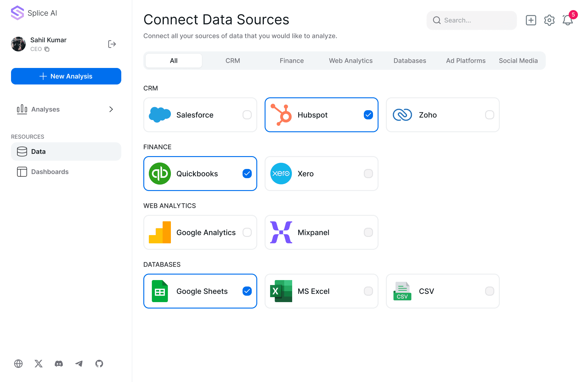Enable the CSV checkbox
Image resolution: width=588 pixels, height=382 pixels.
pos(490,291)
